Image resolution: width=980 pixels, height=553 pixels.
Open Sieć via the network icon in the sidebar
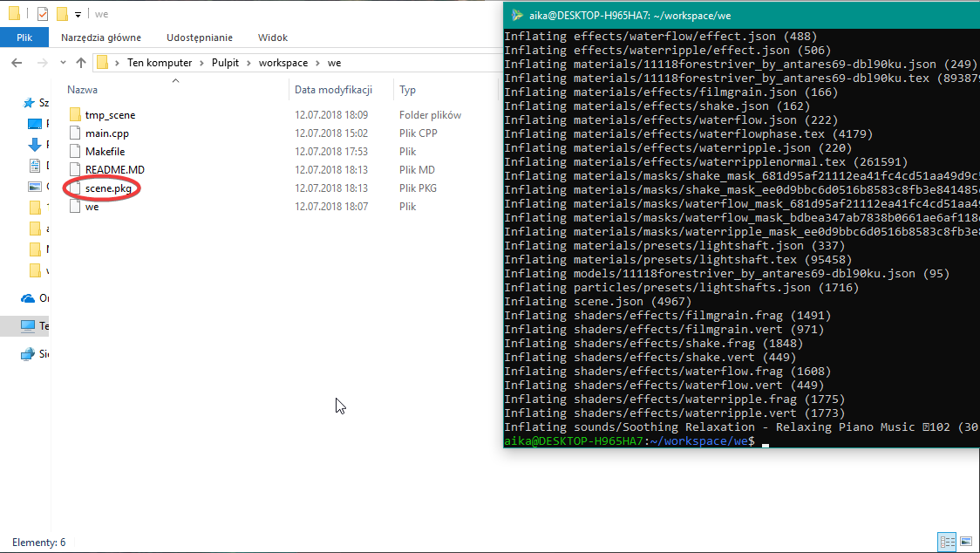click(29, 354)
